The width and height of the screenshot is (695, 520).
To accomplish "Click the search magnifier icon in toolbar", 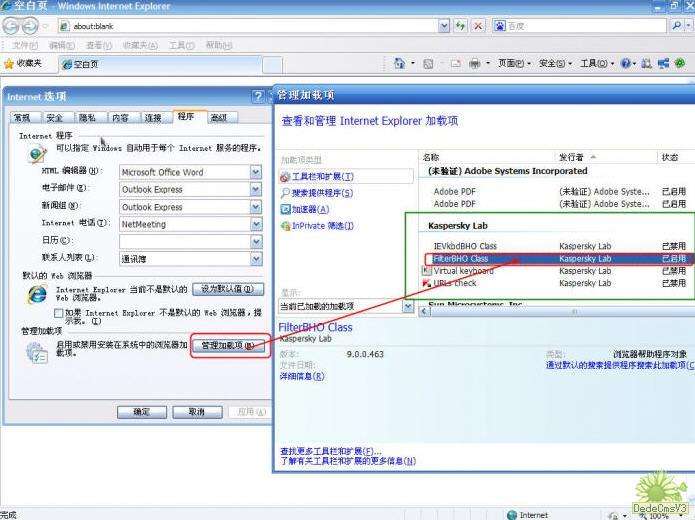I will coord(676,26).
